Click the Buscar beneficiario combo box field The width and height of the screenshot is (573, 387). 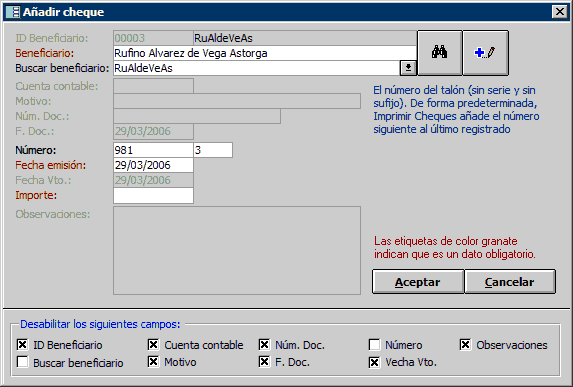pyautogui.click(x=257, y=68)
